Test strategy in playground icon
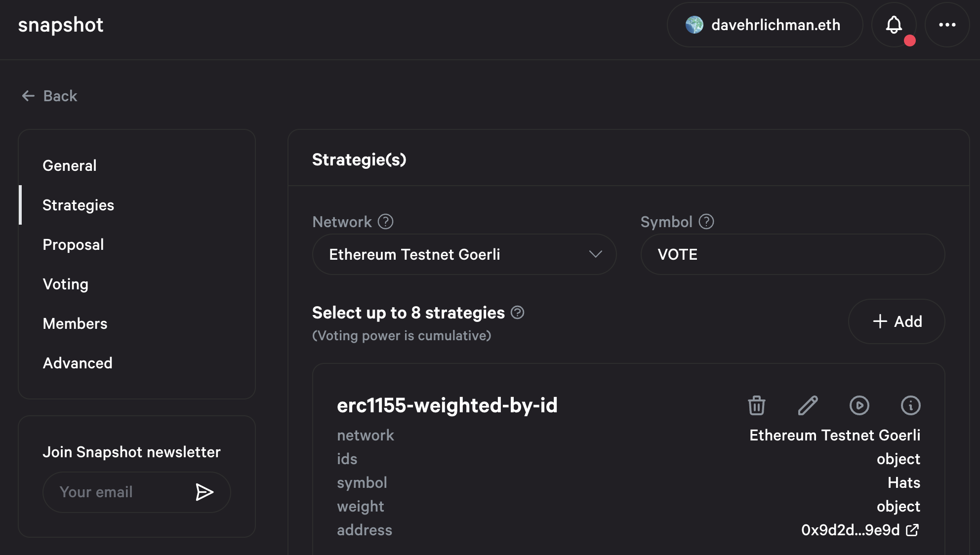Screen dimensions: 980x555 [x=859, y=405]
